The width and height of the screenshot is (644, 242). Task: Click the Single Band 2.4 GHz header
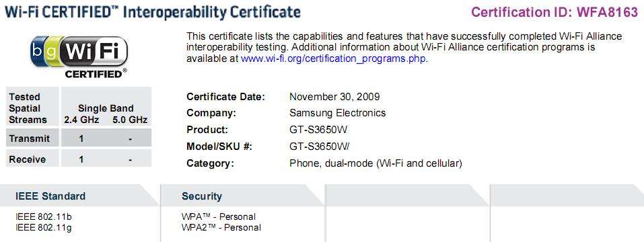tap(81, 114)
